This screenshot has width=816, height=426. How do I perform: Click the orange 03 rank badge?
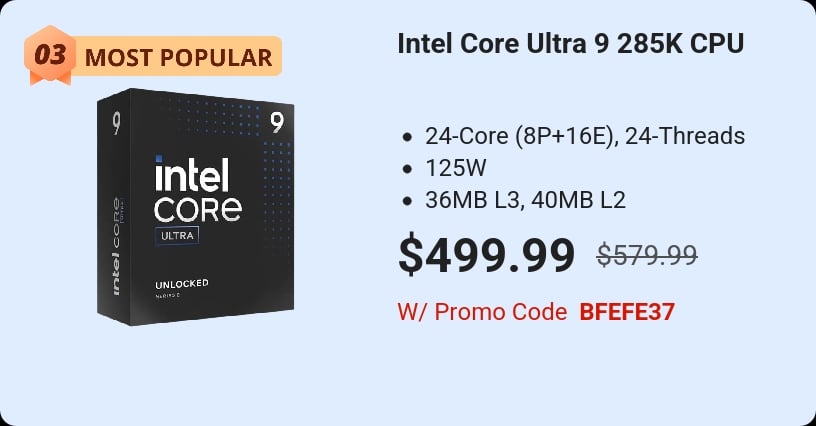50,57
